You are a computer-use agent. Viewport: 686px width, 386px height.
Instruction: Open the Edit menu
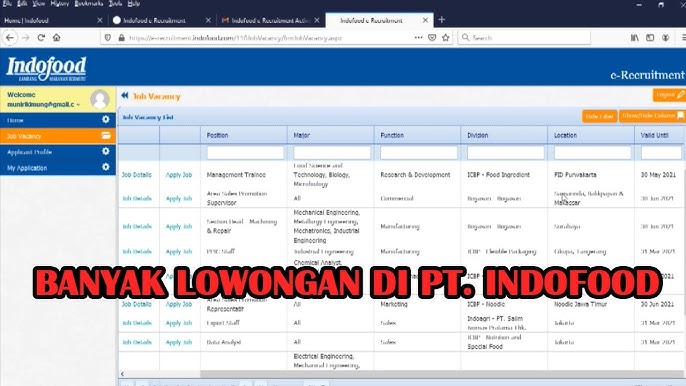tap(22, 4)
